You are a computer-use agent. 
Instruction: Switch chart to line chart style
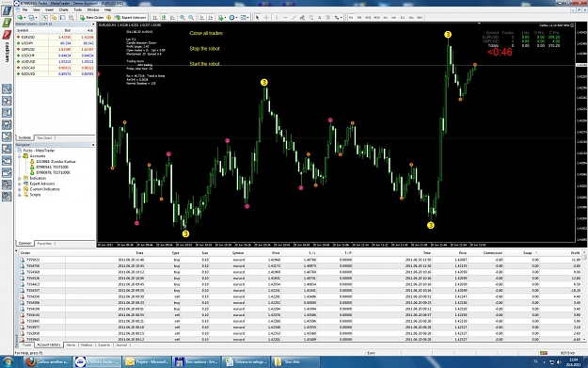coord(172,17)
